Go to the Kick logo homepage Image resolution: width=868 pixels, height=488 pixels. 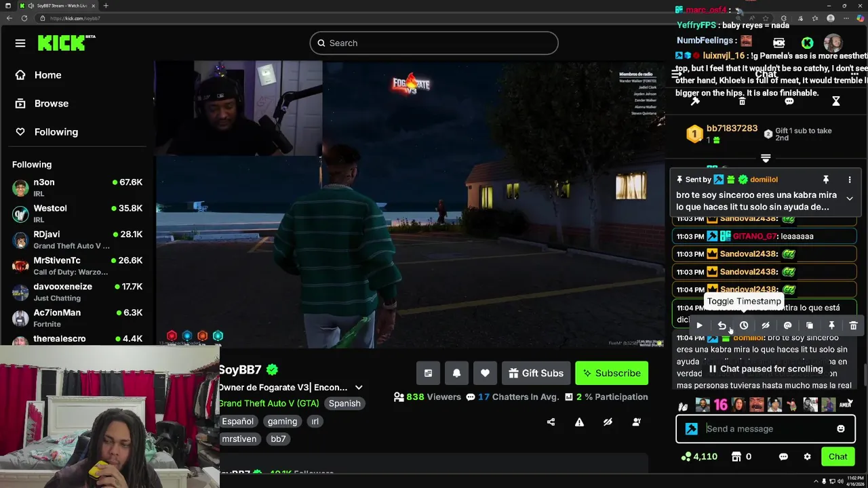pyautogui.click(x=66, y=43)
